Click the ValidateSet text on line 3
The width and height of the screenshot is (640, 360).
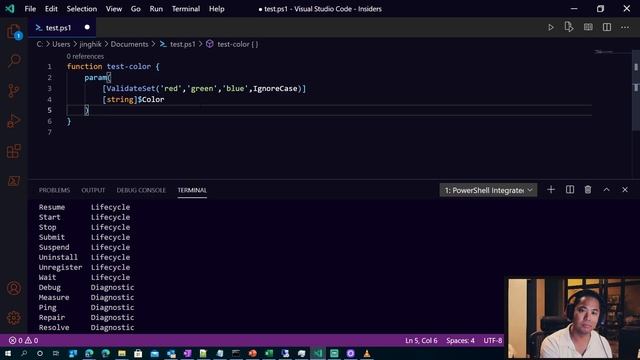point(131,89)
